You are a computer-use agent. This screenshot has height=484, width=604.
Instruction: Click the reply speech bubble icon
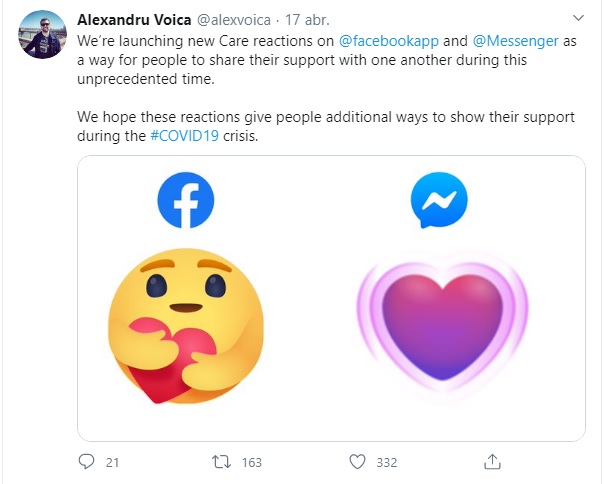pos(86,462)
